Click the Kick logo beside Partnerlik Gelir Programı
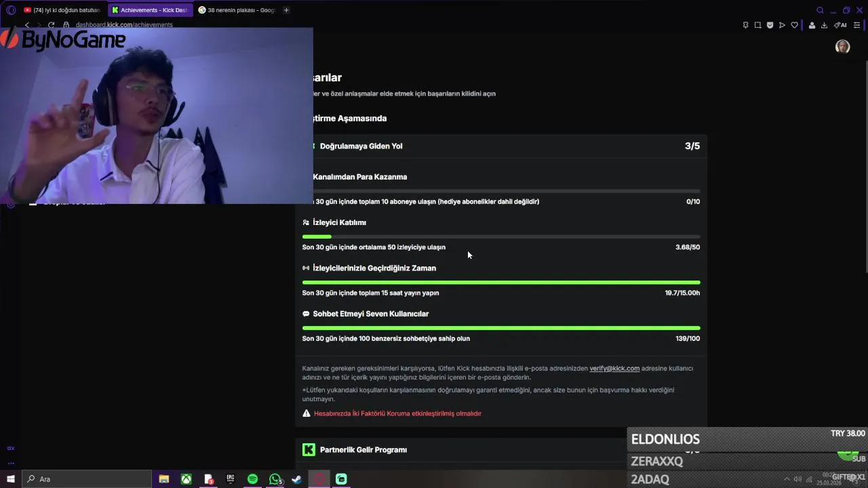This screenshot has width=868, height=488. click(309, 450)
